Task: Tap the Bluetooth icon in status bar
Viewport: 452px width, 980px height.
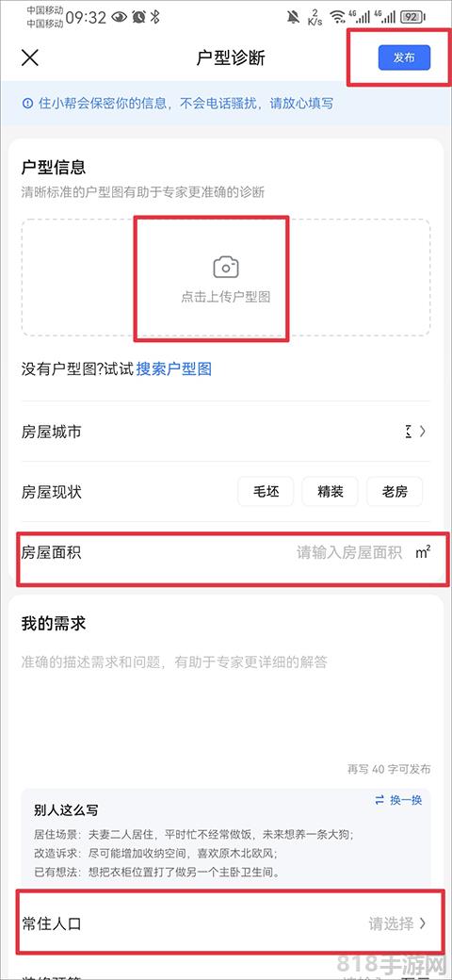Action: coord(154,18)
